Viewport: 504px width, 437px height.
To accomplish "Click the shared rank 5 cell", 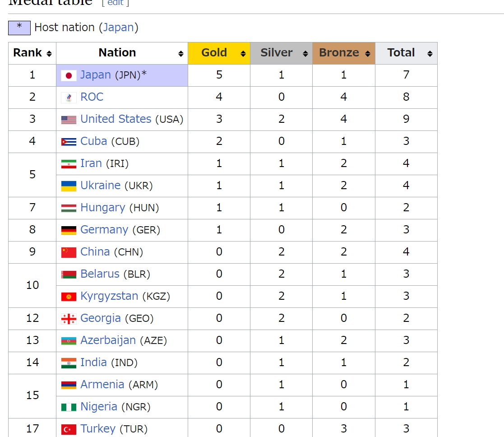I will point(32,175).
